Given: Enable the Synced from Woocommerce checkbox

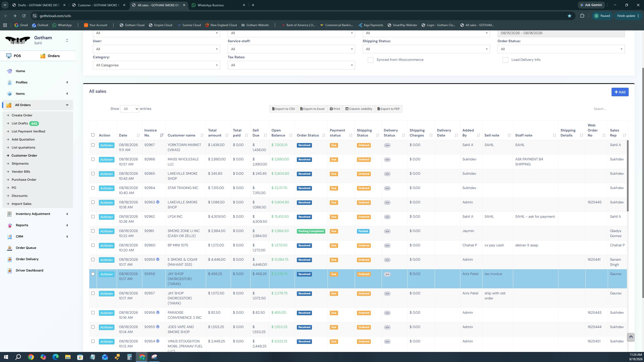Looking at the screenshot, I should click(x=370, y=60).
